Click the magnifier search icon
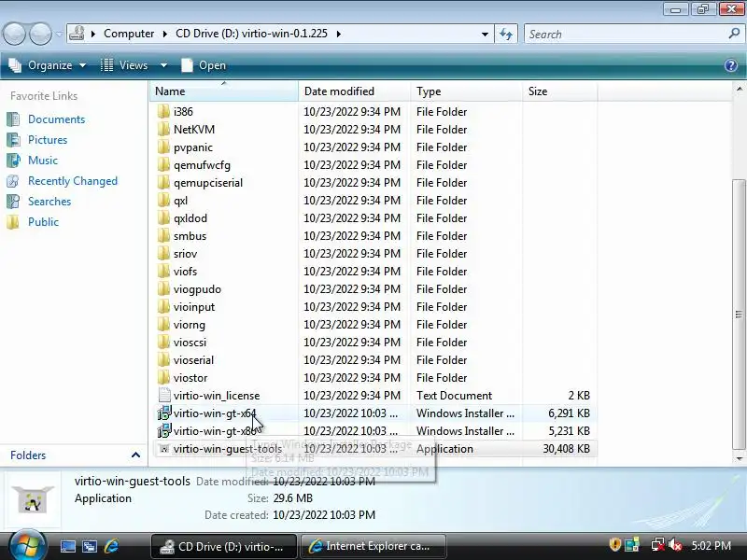 734,34
